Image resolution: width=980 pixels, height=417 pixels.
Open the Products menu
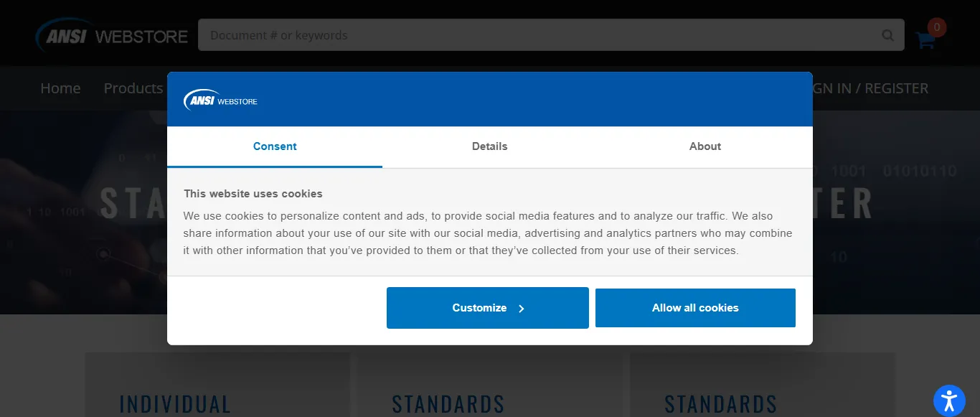pyautogui.click(x=133, y=88)
